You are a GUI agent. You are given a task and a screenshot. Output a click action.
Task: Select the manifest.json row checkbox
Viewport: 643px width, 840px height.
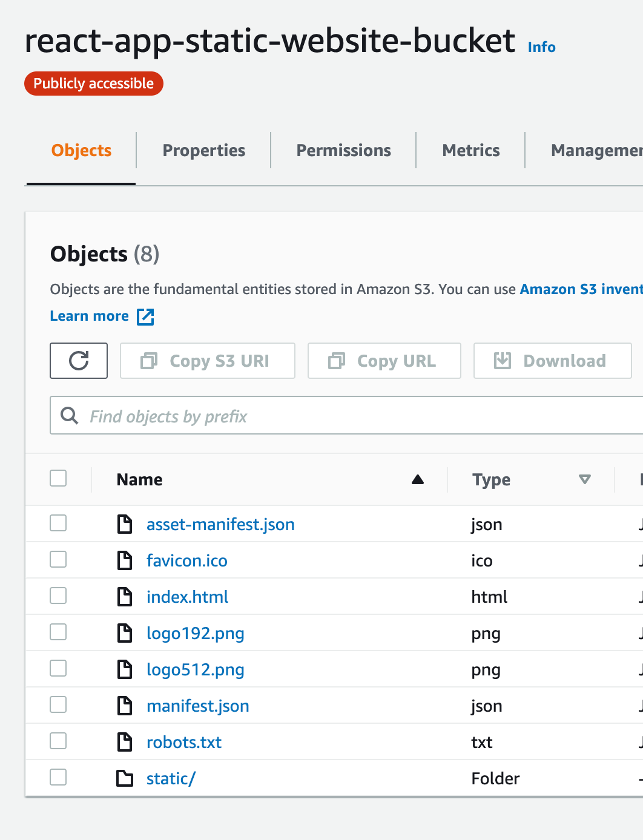click(x=58, y=704)
